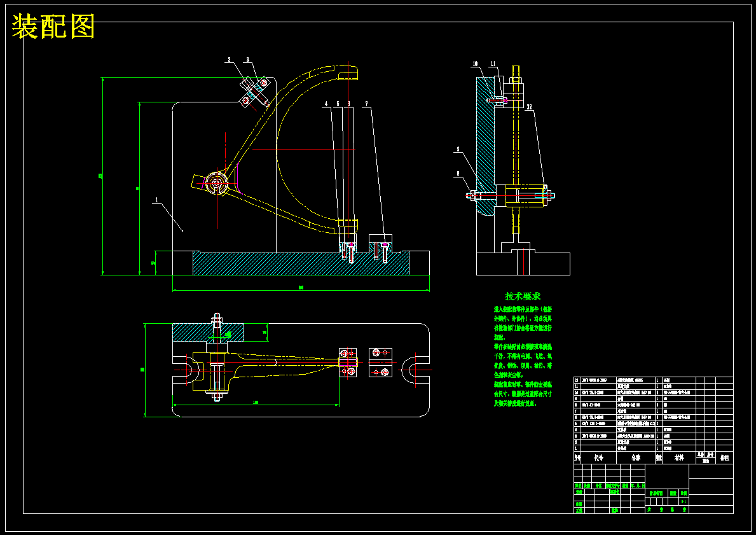This screenshot has height=535, width=756.
Task: Click the green 技术要求 heading
Action: click(x=523, y=296)
